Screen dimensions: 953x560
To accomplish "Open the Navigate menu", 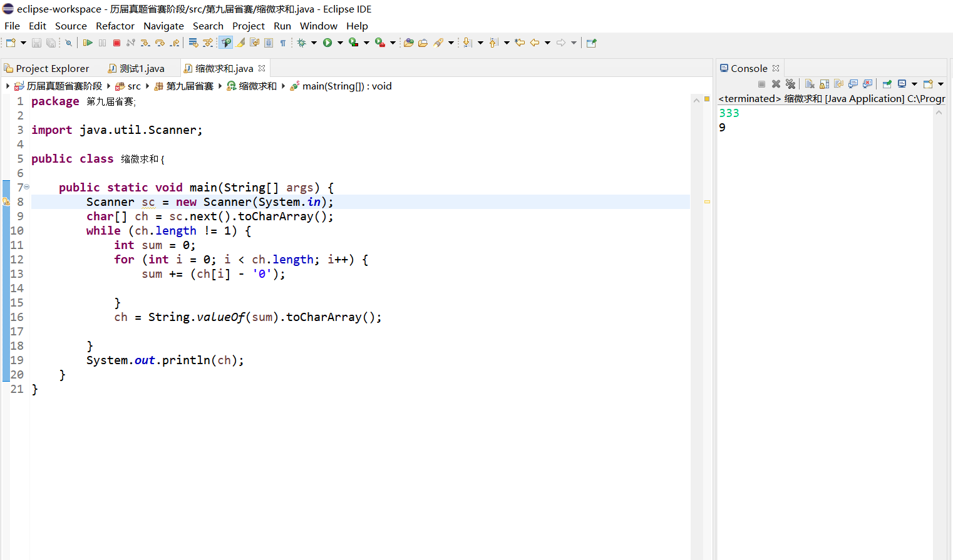I will pyautogui.click(x=163, y=26).
